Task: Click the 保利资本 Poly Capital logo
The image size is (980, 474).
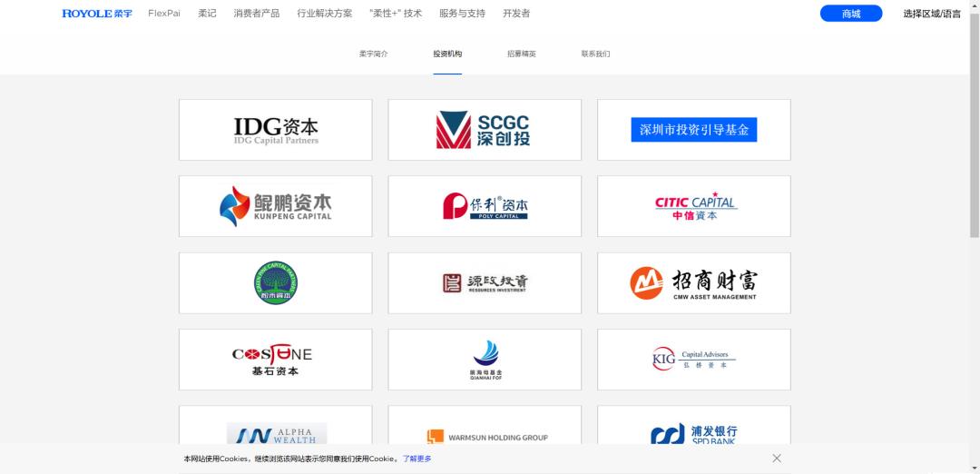Action: pyautogui.click(x=485, y=206)
